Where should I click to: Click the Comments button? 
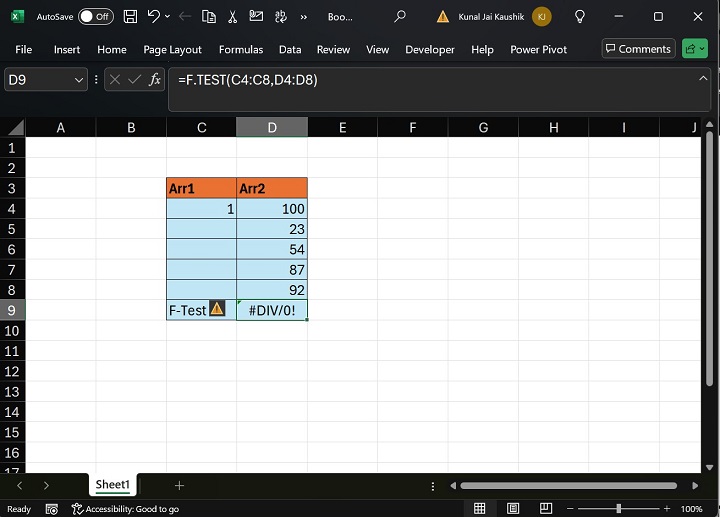(x=638, y=49)
